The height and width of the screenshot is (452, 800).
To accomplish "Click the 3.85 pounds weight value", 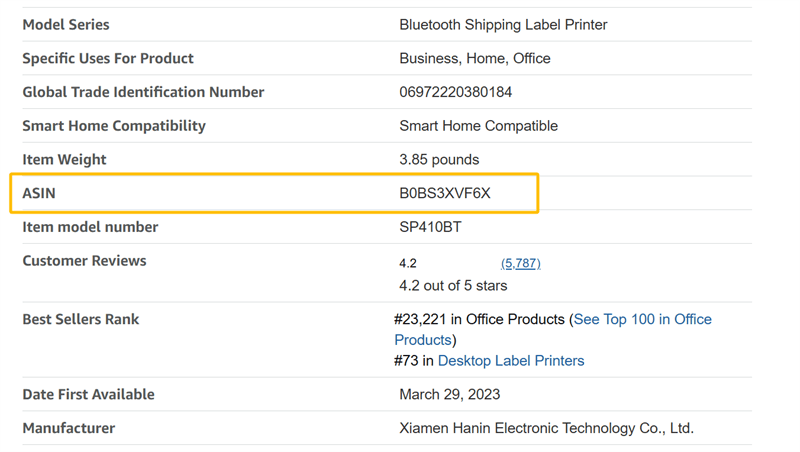I will [439, 159].
